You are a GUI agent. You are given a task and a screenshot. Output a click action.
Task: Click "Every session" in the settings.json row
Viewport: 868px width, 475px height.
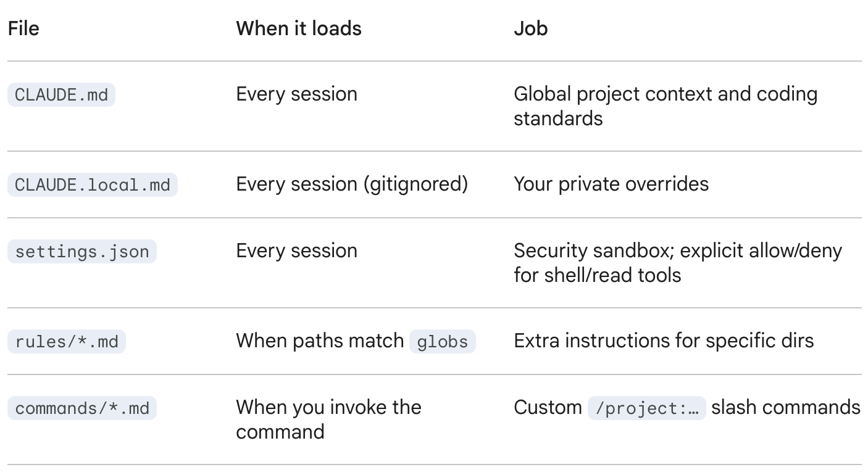point(296,251)
